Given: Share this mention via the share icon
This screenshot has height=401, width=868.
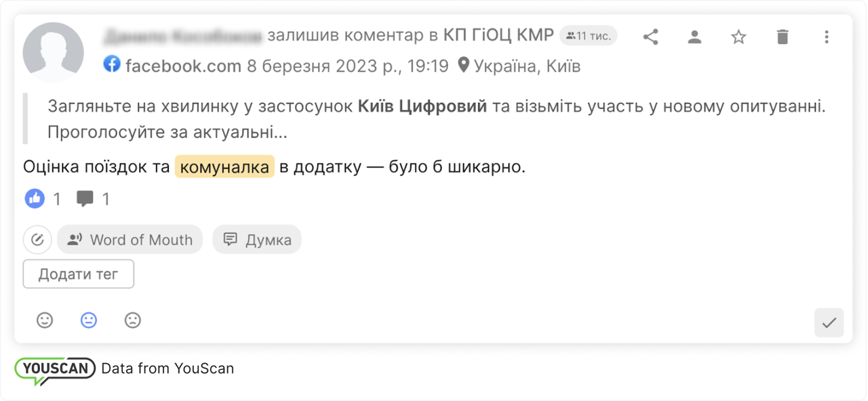Looking at the screenshot, I should (650, 37).
